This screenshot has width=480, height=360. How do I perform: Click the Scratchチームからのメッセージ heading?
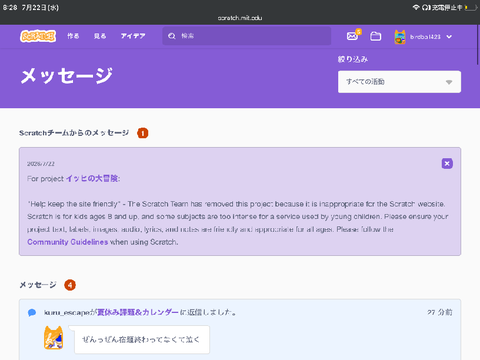[74, 133]
